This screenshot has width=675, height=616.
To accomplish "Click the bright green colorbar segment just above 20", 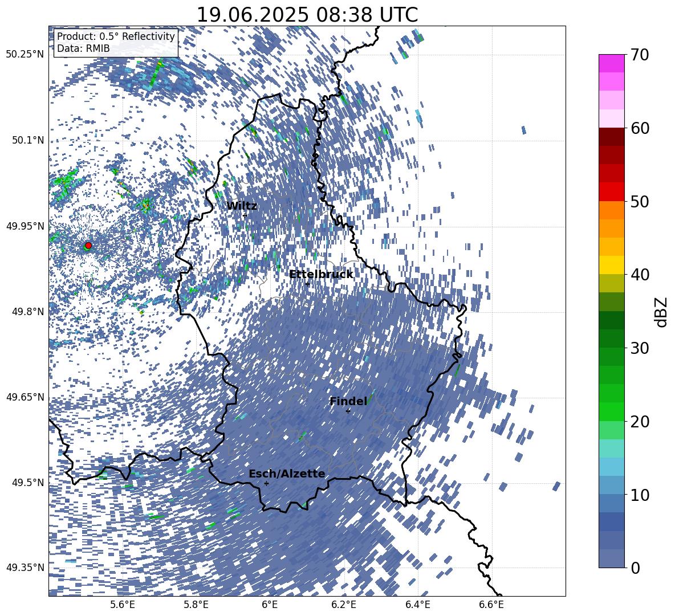I will 611,411.
